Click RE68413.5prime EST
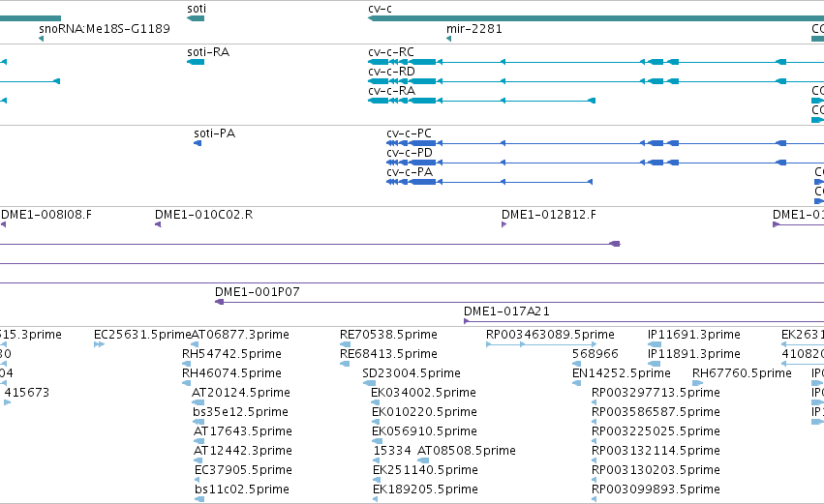824x504 pixels. coord(345,364)
